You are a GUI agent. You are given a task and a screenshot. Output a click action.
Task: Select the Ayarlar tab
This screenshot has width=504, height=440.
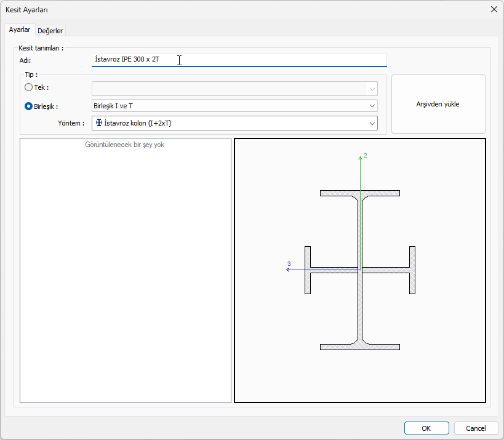20,30
